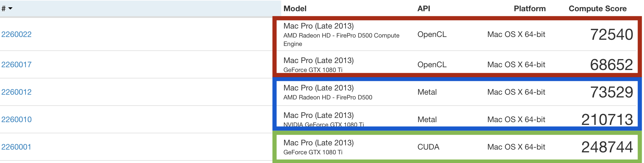Open result link 2260010
The image size is (644, 163).
(x=16, y=120)
